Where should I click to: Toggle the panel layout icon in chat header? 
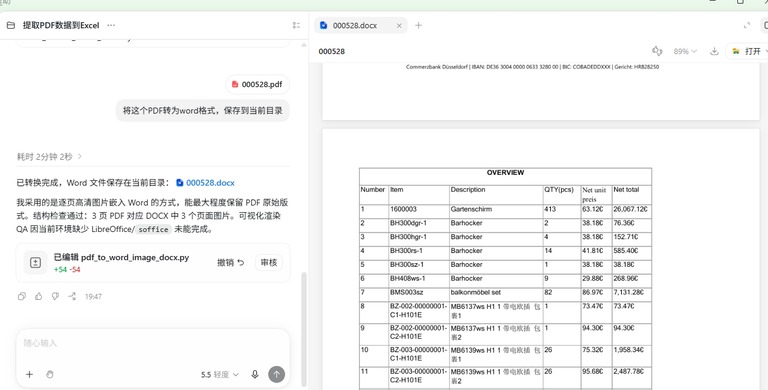pos(296,25)
